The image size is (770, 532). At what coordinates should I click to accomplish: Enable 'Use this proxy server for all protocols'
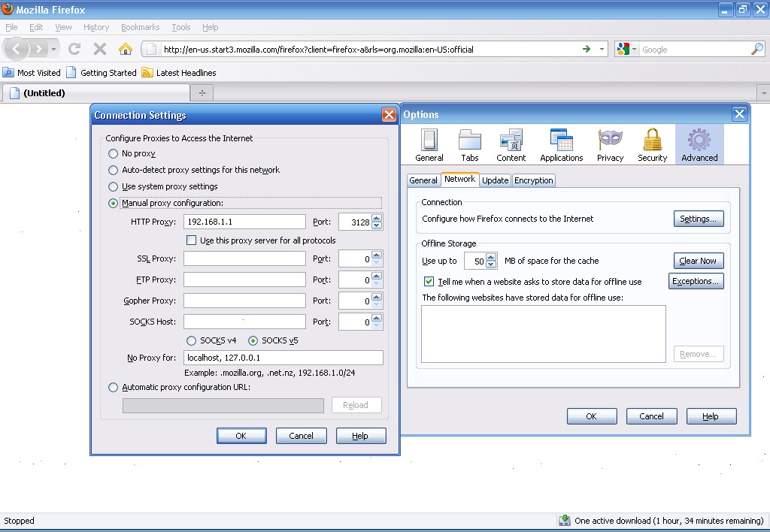tap(192, 240)
